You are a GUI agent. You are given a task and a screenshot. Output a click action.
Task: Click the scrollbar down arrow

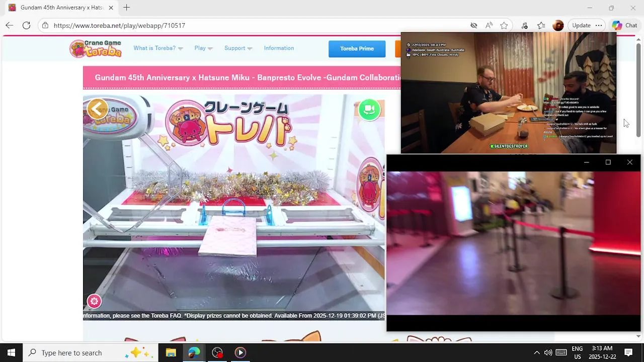point(638,336)
